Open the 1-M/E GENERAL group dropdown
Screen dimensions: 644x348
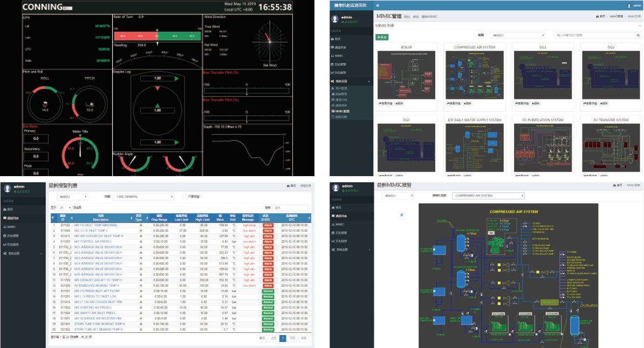[x=144, y=197]
